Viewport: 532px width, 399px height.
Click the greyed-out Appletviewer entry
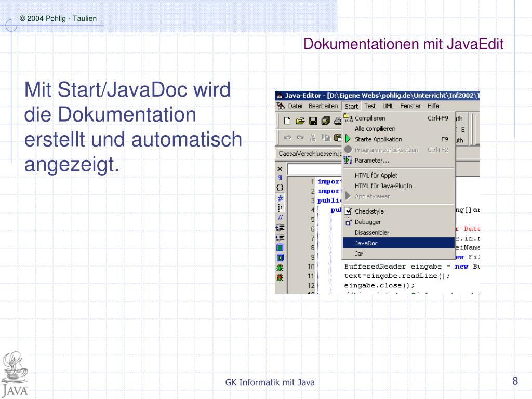click(398, 196)
